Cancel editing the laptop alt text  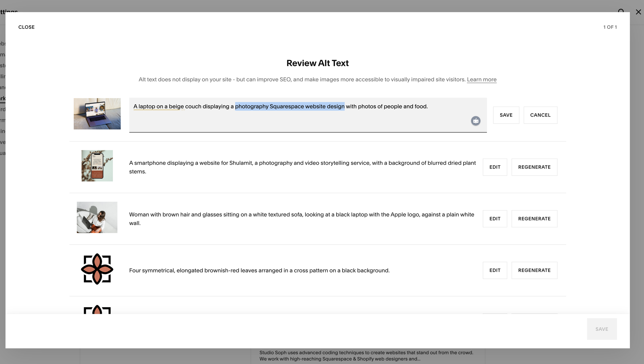[540, 115]
